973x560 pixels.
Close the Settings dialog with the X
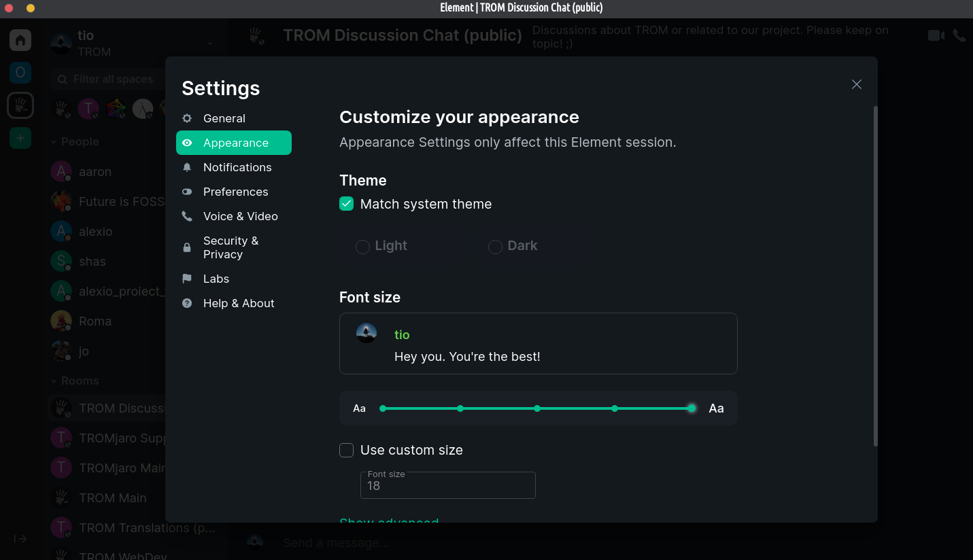click(857, 84)
